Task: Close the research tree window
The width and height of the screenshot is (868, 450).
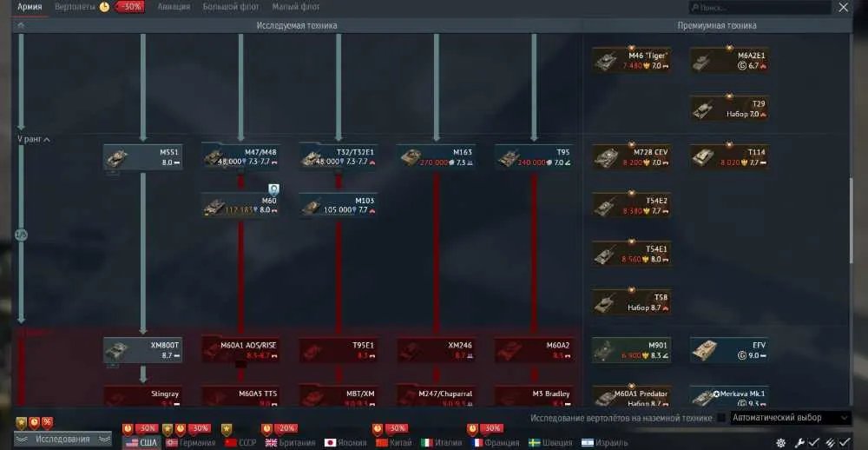Action: point(843,7)
